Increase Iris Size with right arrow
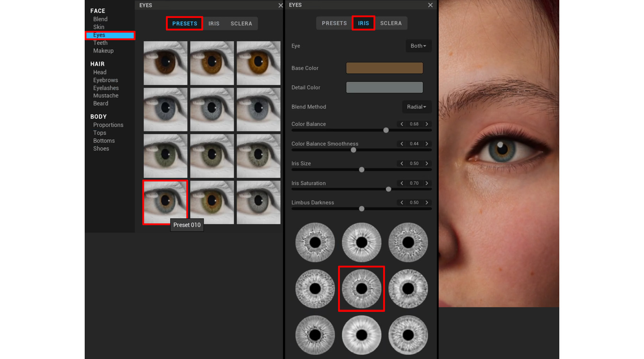 click(427, 163)
